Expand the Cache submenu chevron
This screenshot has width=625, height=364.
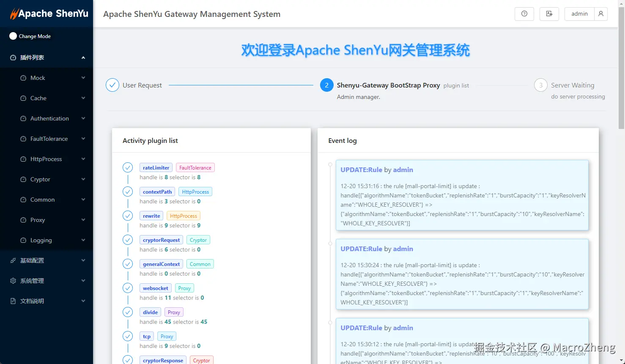tap(83, 98)
